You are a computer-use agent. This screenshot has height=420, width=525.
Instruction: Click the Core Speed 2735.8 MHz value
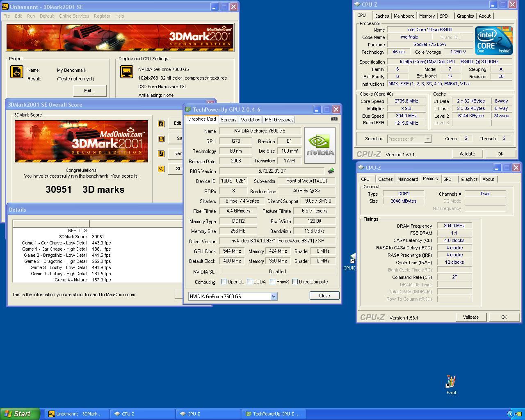click(406, 101)
